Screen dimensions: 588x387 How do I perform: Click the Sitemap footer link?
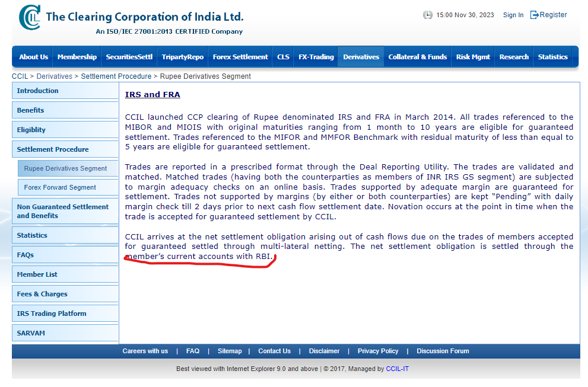point(230,351)
